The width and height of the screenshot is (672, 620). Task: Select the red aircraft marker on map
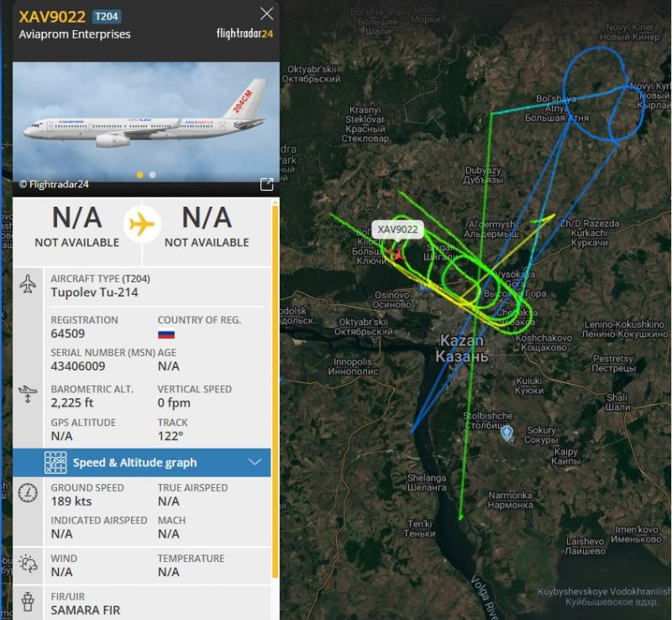coord(398,255)
